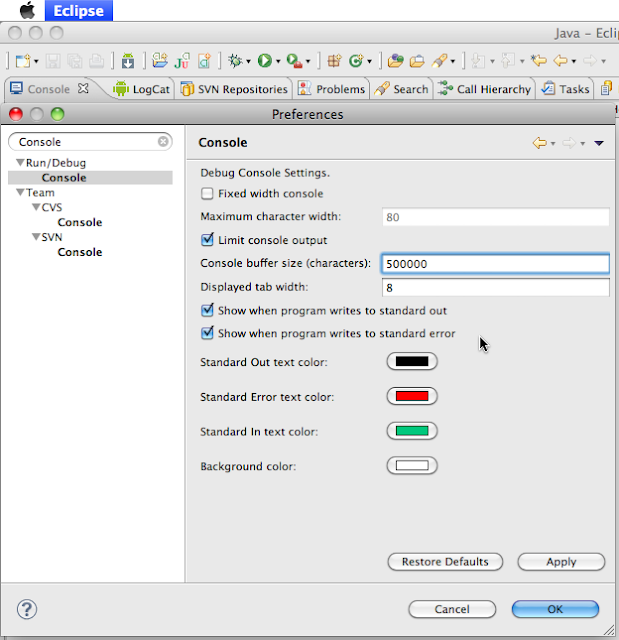Click Forward arrow in Preferences Console header
The image size is (619, 640).
tap(569, 143)
